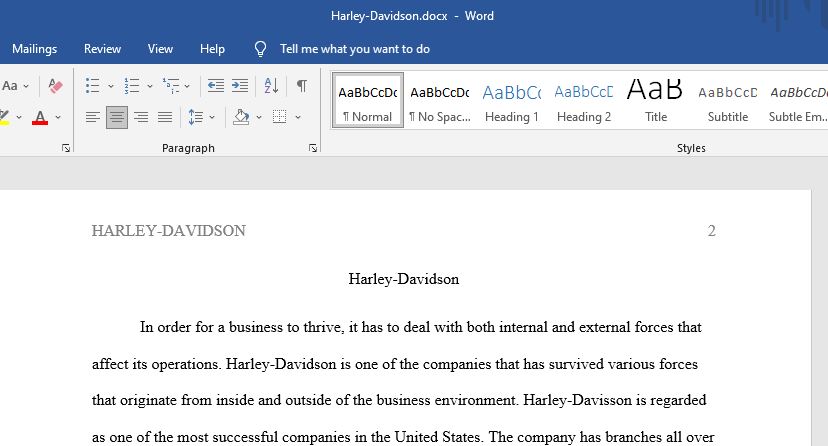Click the misspelled word Harley-Davisson
Screen dimensions: 828x446
tap(577, 400)
